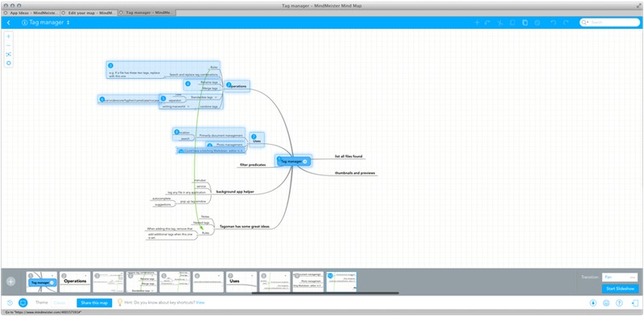Click the cut scissors icon in toolbar
644x316 pixels.
tap(500, 23)
